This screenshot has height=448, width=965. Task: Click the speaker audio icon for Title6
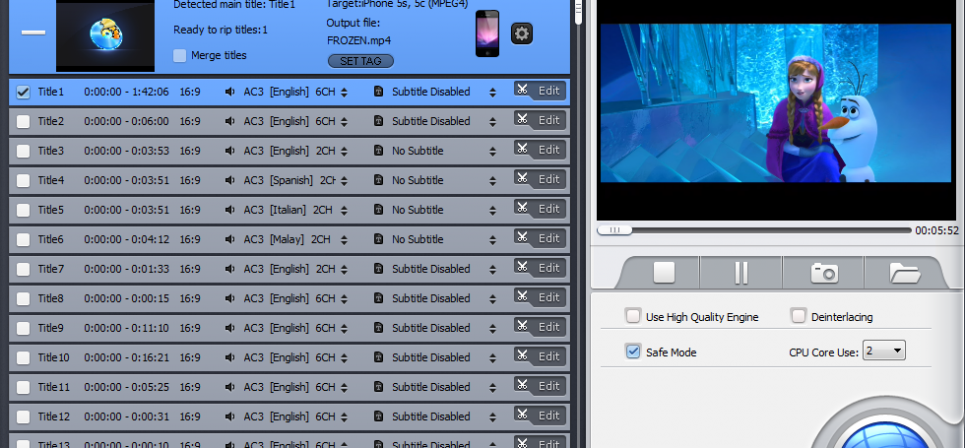pyautogui.click(x=230, y=239)
